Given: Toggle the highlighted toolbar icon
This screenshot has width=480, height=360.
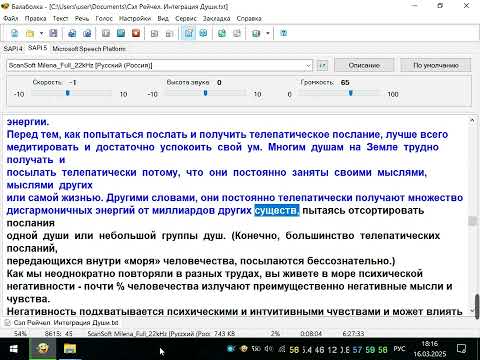Looking at the screenshot, I should click(x=188, y=33).
